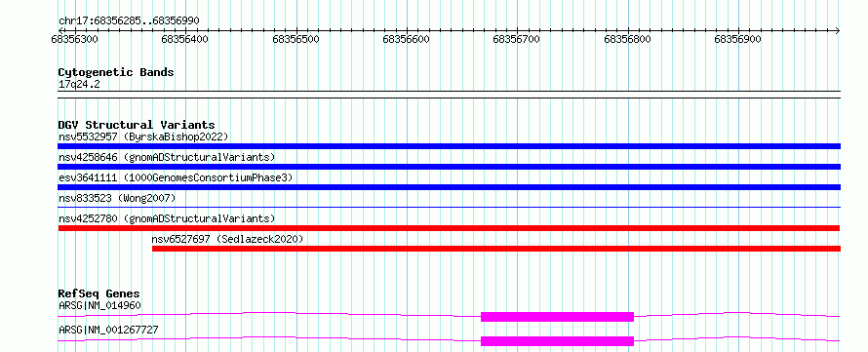Click the 17q24.2 cytogenetic band bar

(449, 94)
